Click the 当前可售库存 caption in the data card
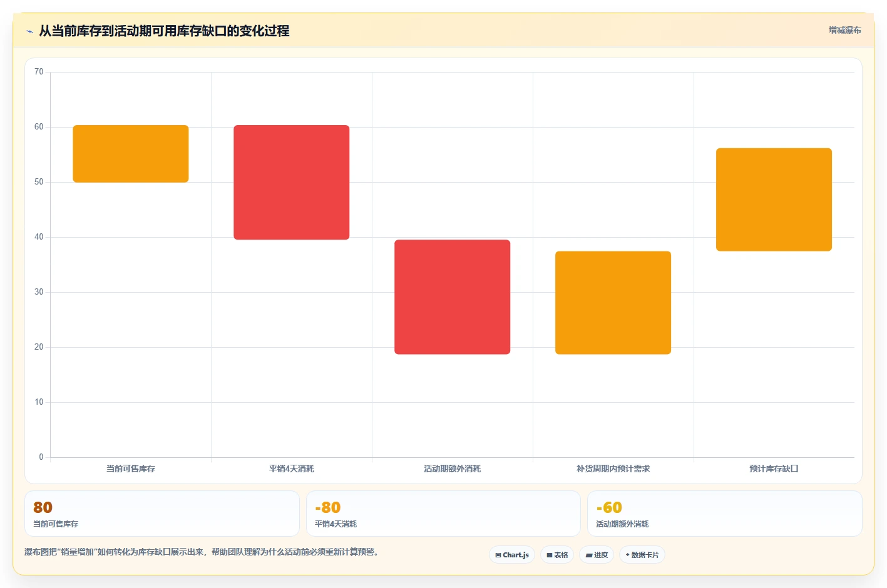This screenshot has width=887, height=588. (56, 524)
